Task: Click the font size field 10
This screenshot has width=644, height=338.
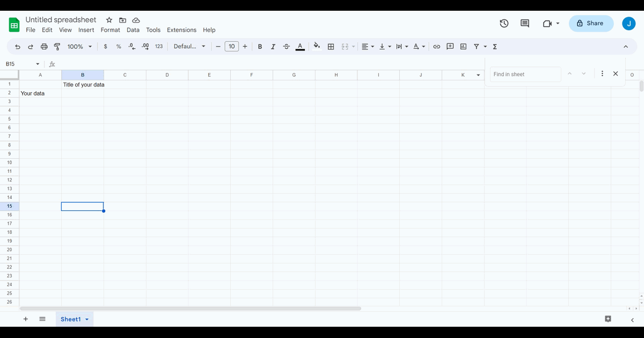Action: point(232,47)
